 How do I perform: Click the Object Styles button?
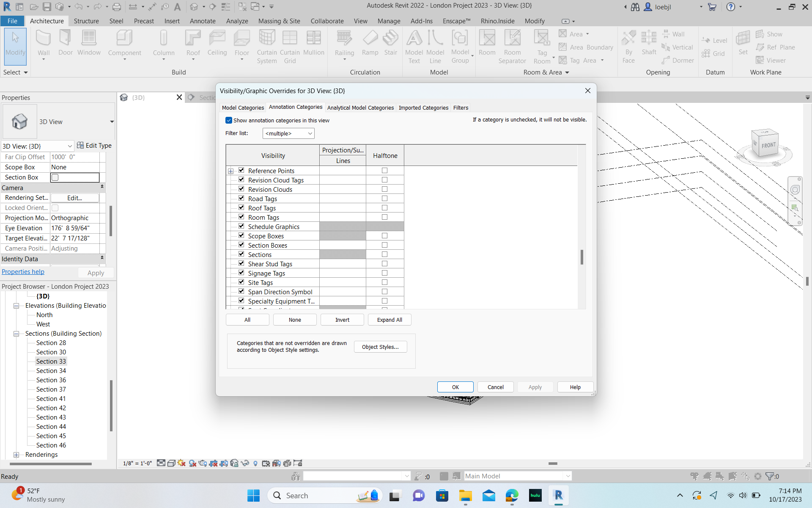click(380, 346)
